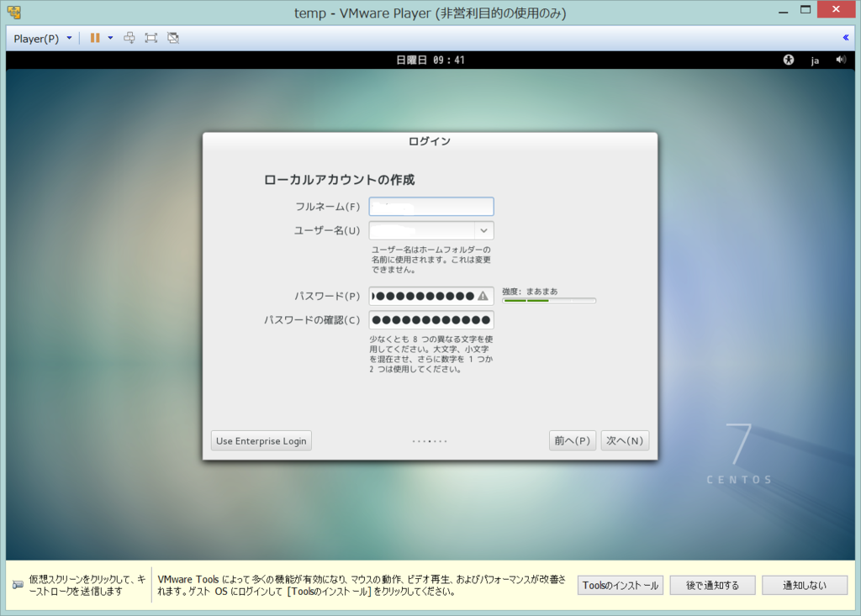Click the ログイン dialog title
Image resolution: width=861 pixels, height=616 pixels.
click(430, 142)
